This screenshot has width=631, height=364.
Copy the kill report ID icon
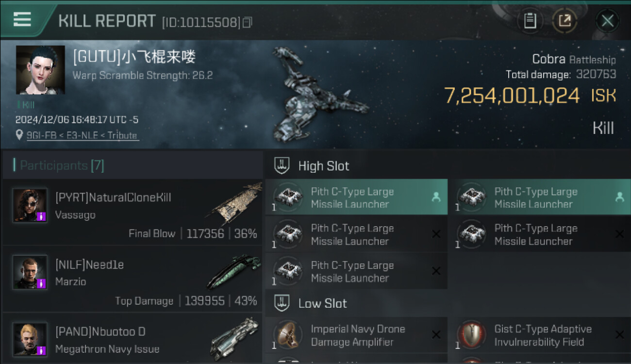coord(248,22)
